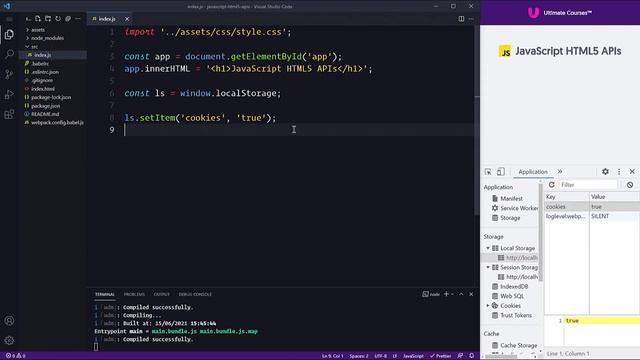Viewport: 640px width, 360px height.
Task: Select Service Workers in Application sidebar
Action: coord(518,208)
